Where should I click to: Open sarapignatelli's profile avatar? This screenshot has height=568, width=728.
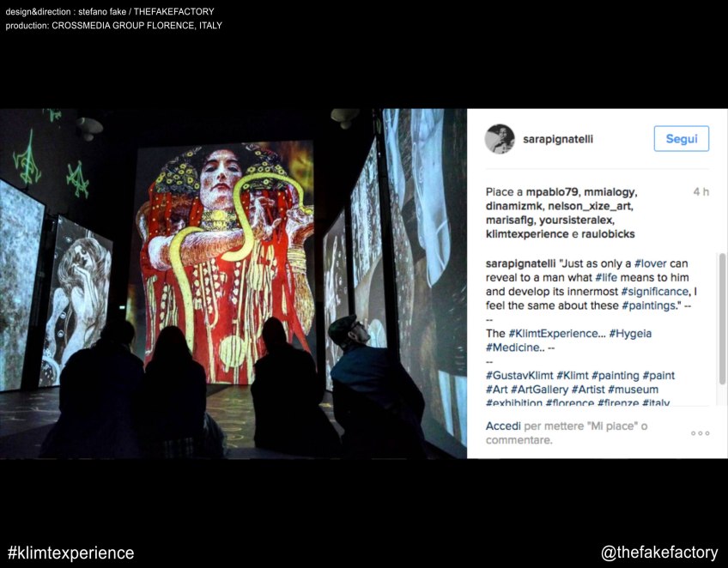pyautogui.click(x=500, y=139)
